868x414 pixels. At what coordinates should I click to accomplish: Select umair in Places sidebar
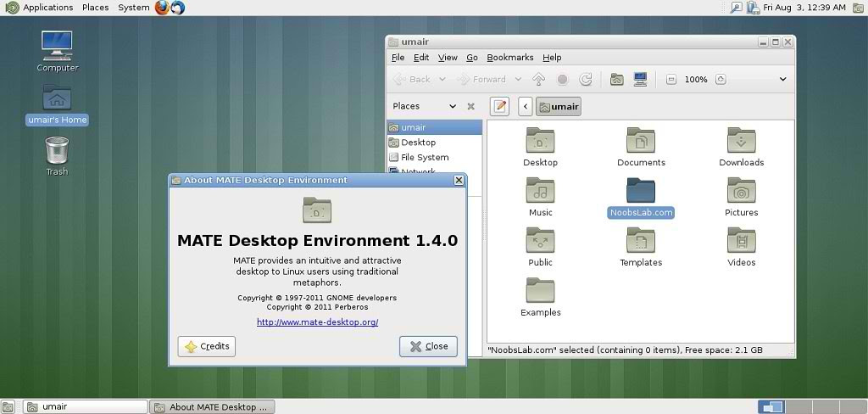(x=435, y=127)
